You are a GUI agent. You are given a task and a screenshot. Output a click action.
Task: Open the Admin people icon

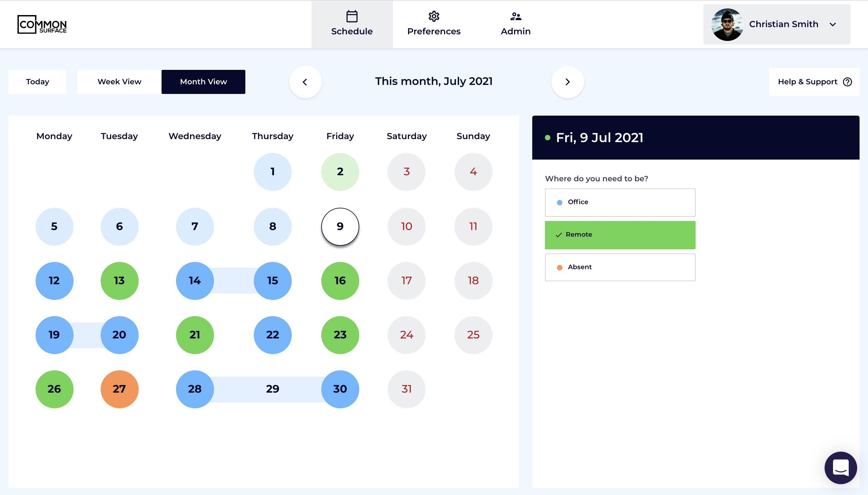pyautogui.click(x=515, y=15)
